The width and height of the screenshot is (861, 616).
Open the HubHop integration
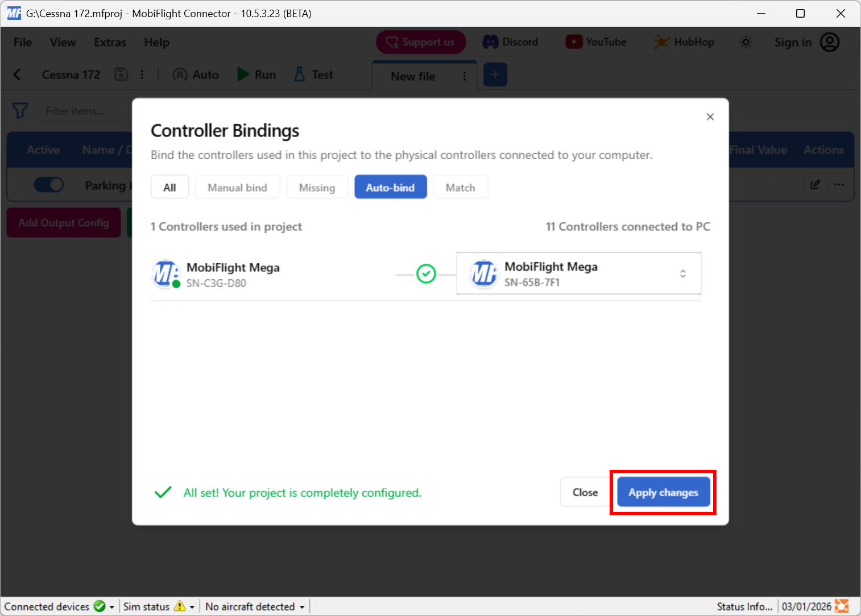click(x=684, y=42)
